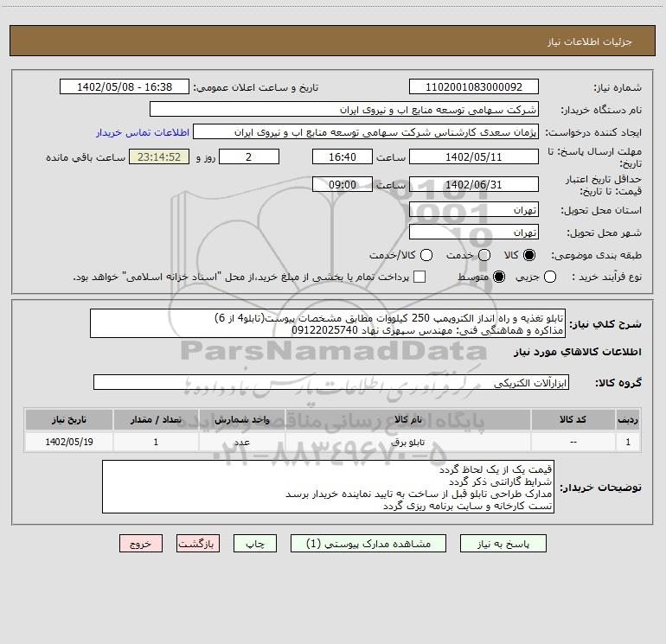Click the پاسخ به نیاز button
666x644 pixels.
(503, 544)
